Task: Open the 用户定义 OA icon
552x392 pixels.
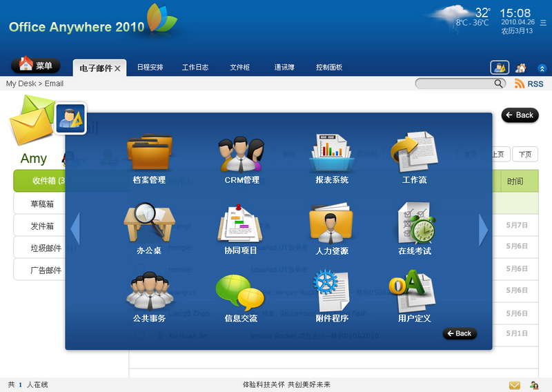Action: coord(413,291)
